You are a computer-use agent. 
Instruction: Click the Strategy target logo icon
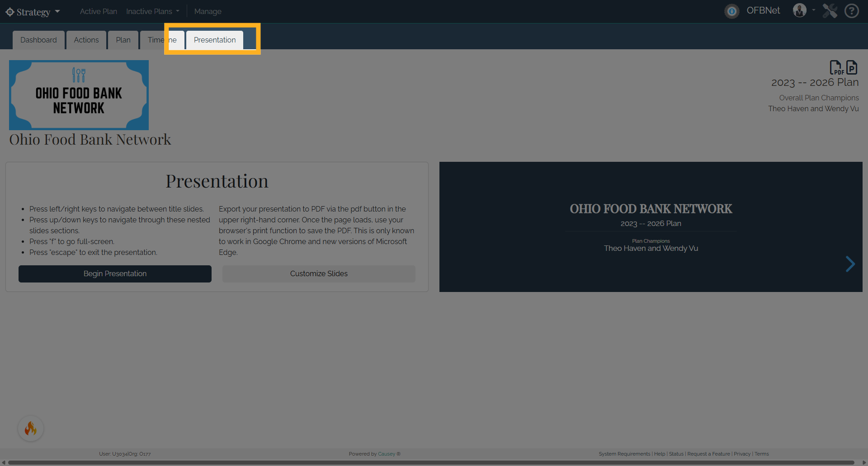[x=10, y=12]
